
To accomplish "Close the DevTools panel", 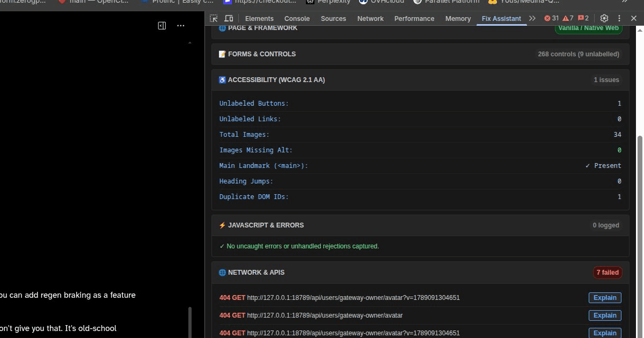I will point(633,18).
